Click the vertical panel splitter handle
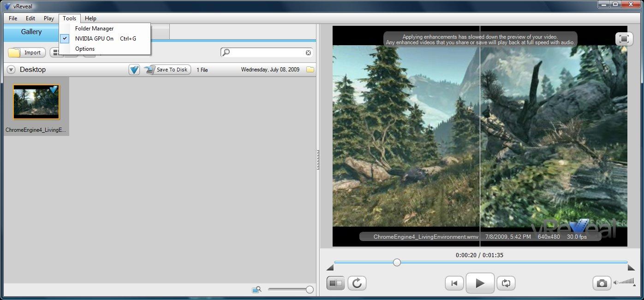The height and width of the screenshot is (300, 644). [318, 159]
